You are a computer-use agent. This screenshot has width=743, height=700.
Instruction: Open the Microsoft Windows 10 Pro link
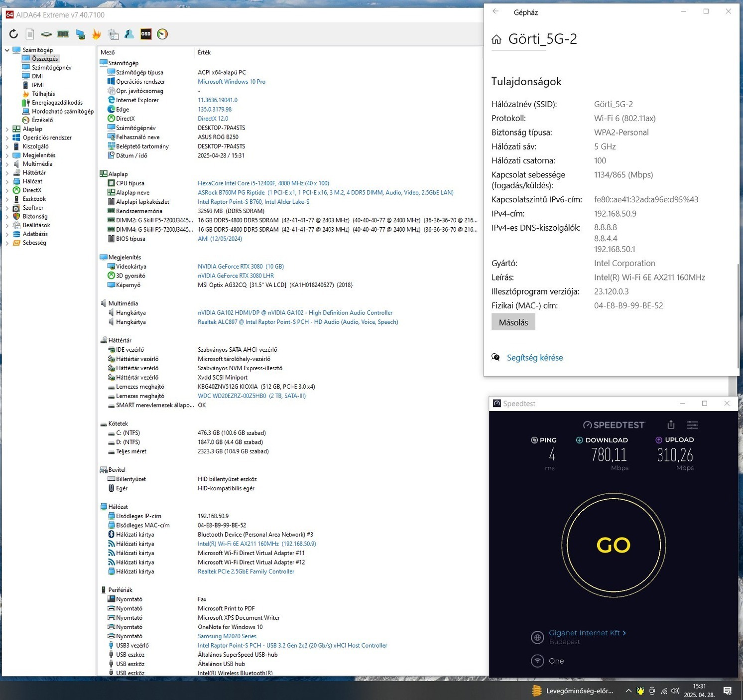(232, 82)
